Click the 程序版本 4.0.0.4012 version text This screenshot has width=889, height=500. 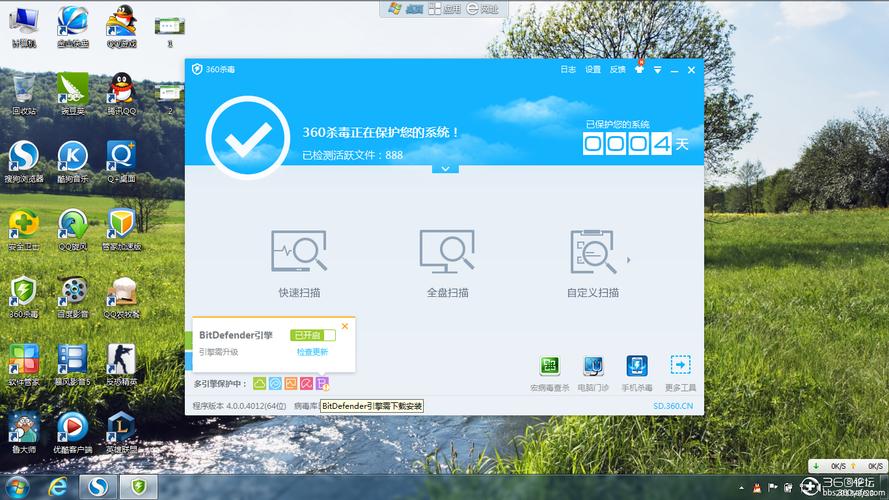click(239, 406)
